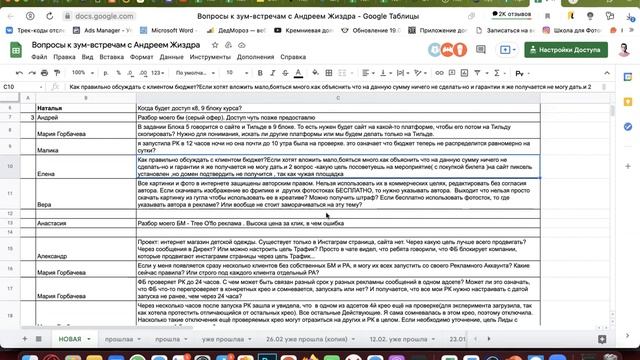View cloud save status icon
This screenshot has height=360, width=640.
tap(242, 45)
